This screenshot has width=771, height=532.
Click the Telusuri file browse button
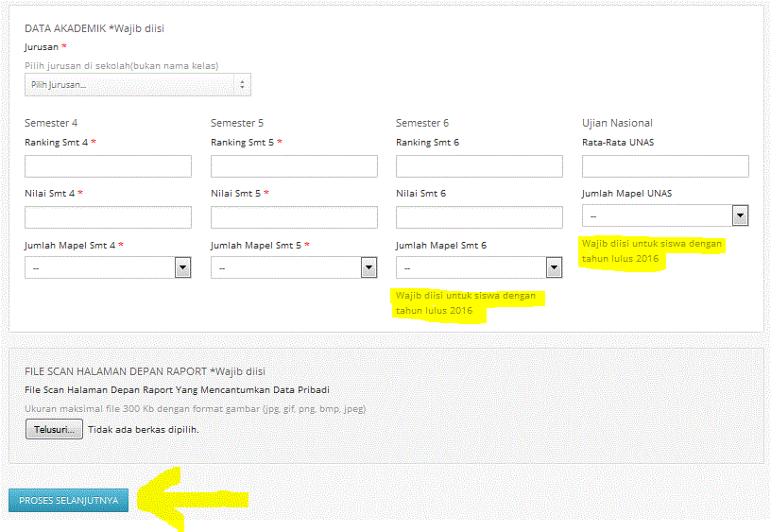(54, 429)
